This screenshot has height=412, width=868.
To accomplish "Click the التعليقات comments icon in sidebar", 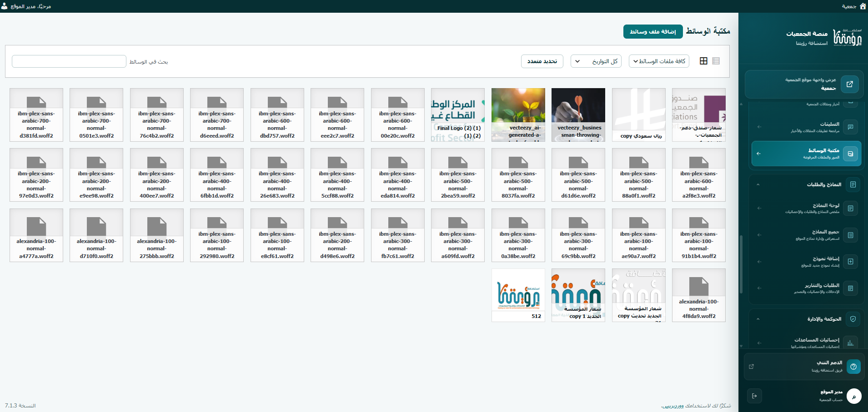I will click(850, 127).
